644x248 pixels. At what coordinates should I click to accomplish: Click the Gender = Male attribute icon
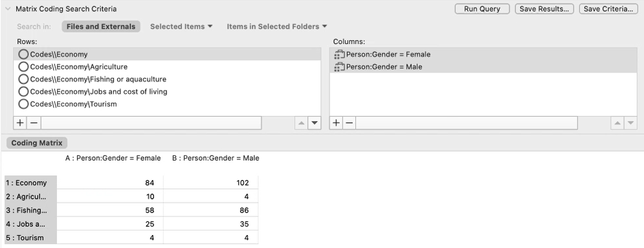(x=339, y=67)
